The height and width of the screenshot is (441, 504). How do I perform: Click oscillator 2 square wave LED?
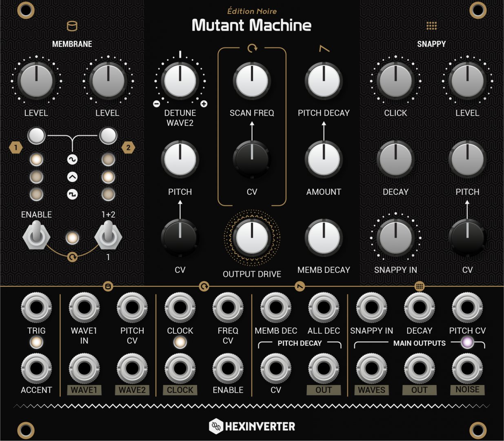(x=108, y=194)
